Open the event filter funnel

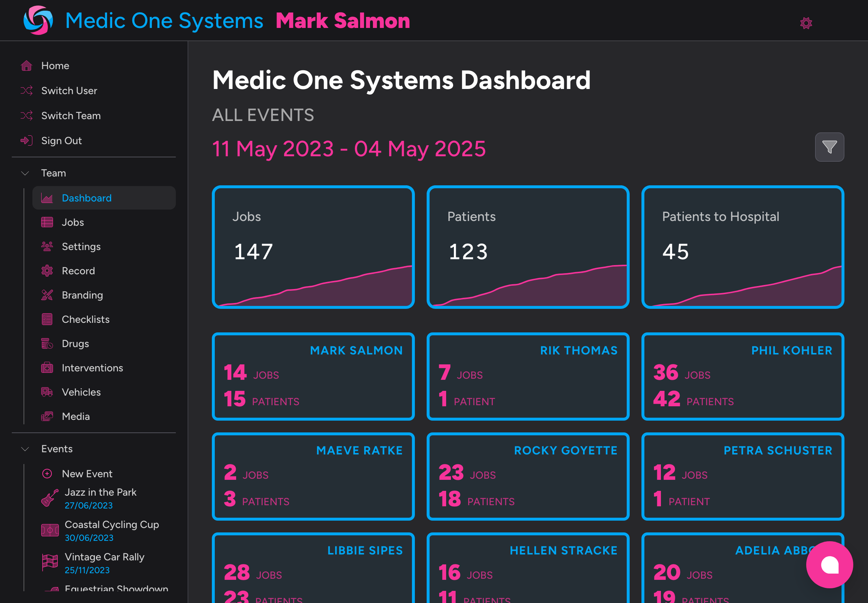[x=829, y=147]
